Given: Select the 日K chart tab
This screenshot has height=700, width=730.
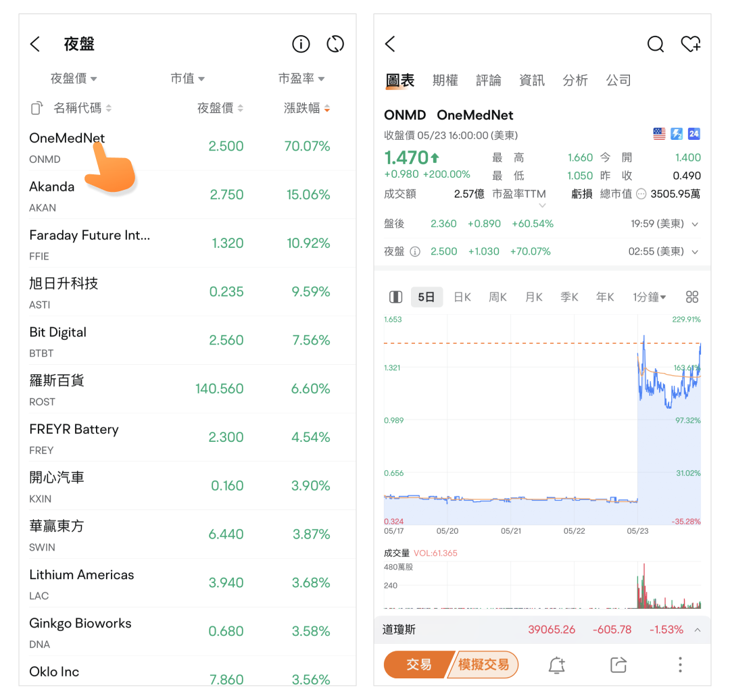Looking at the screenshot, I should coord(462,297).
